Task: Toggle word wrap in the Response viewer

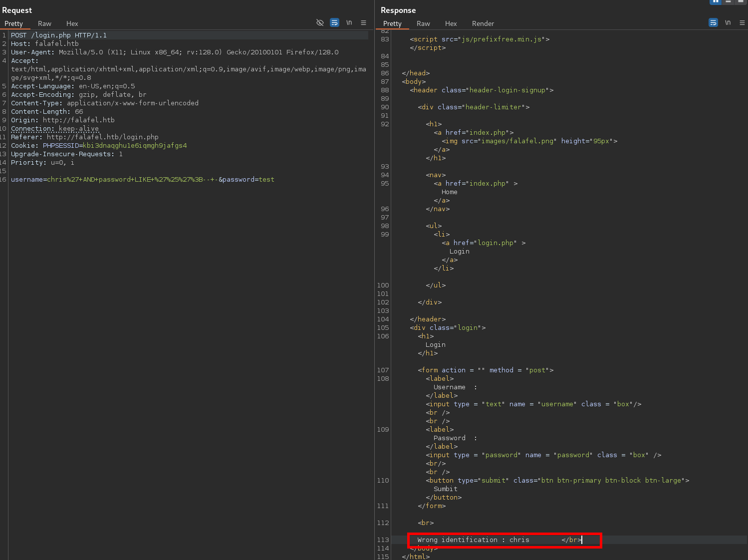Action: [713, 23]
